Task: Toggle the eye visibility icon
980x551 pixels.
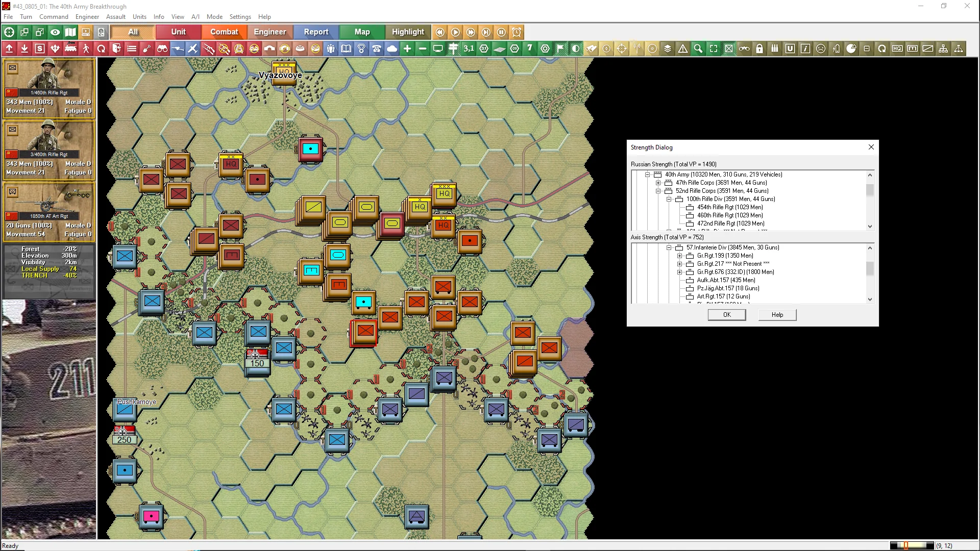Action: (55, 32)
